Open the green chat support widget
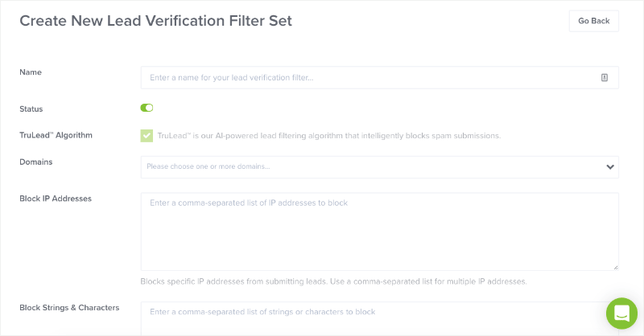 pyautogui.click(x=621, y=313)
